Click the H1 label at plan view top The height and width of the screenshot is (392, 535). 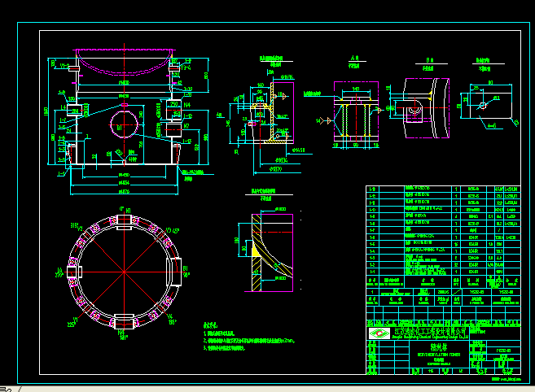(x=129, y=211)
